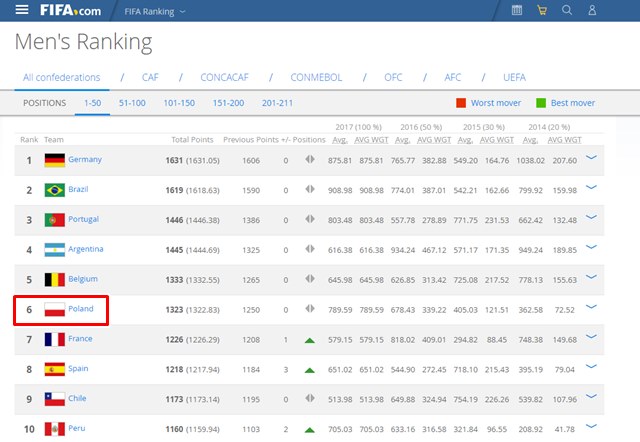The height and width of the screenshot is (442, 640).
Task: Click Portugal's no-change position icon
Action: pyautogui.click(x=310, y=219)
